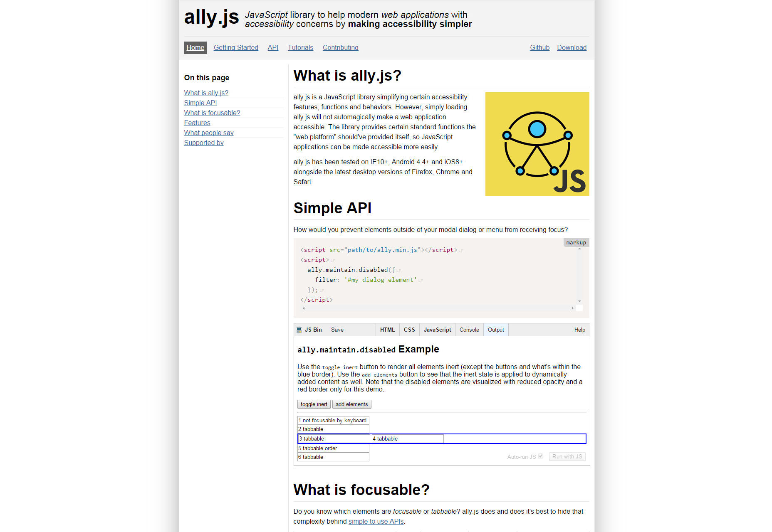
Task: Click the code block scroll up arrow
Action: pyautogui.click(x=579, y=249)
